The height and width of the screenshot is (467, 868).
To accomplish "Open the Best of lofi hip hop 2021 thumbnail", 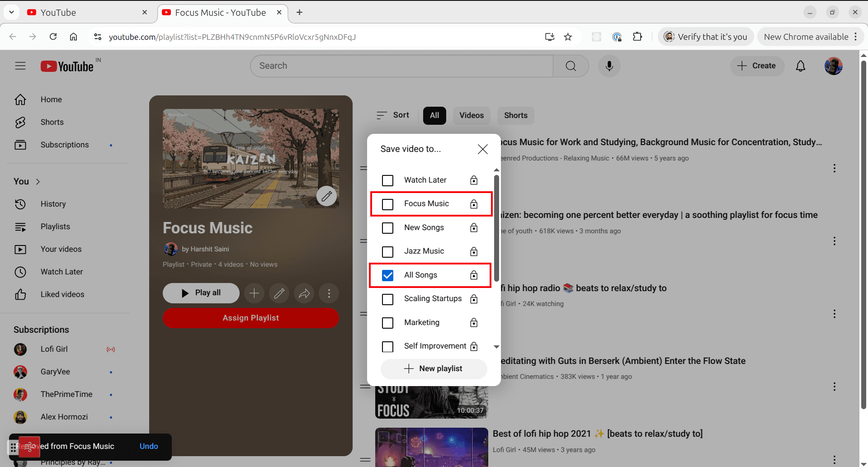I will [432, 447].
